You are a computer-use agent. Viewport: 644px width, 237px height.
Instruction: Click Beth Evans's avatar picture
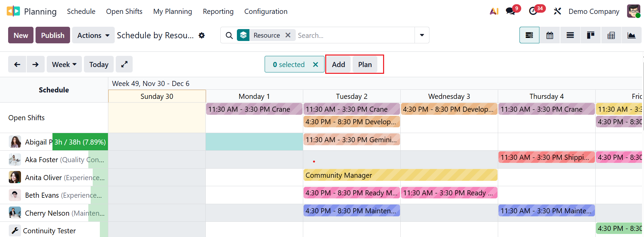click(x=15, y=195)
